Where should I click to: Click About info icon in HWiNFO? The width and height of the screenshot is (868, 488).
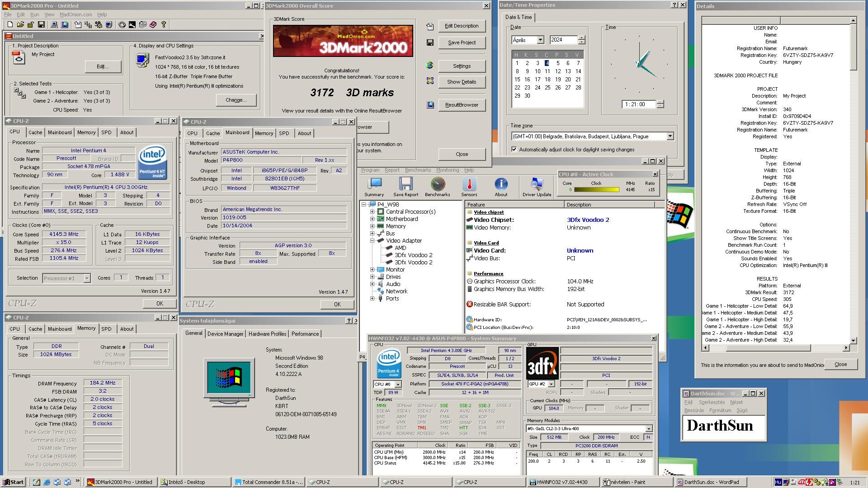501,187
